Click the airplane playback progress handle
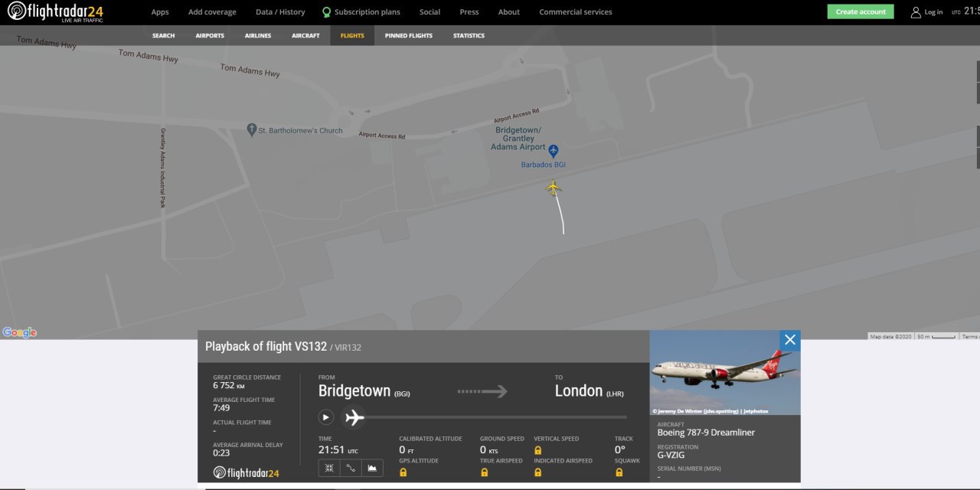980x490 pixels. (354, 417)
